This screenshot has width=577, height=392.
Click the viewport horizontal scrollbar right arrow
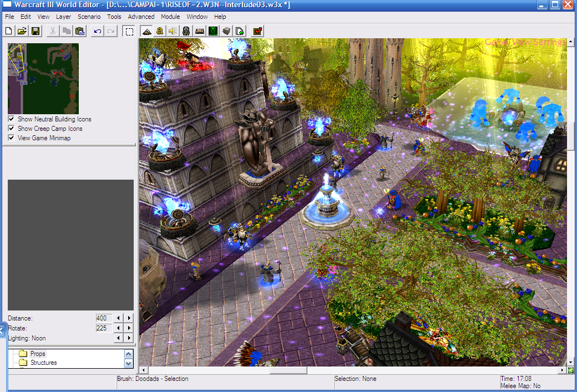(x=563, y=370)
